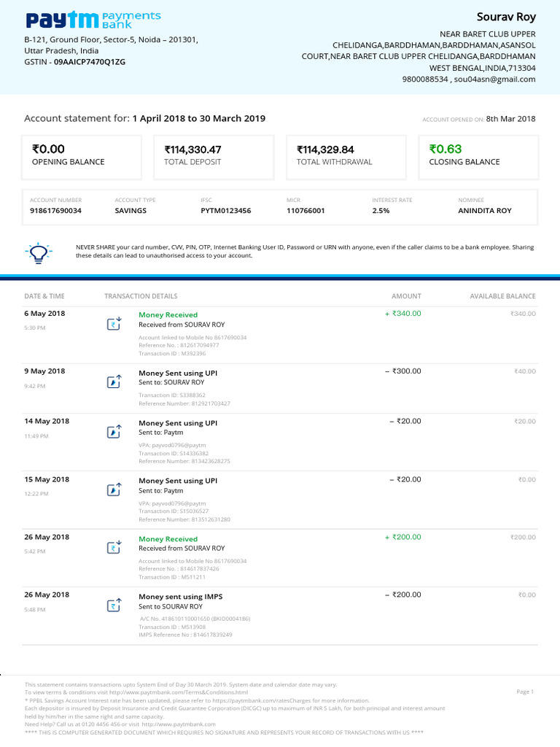560x747 pixels.
Task: Click the DATE & TIME column header
Action: 44,296
